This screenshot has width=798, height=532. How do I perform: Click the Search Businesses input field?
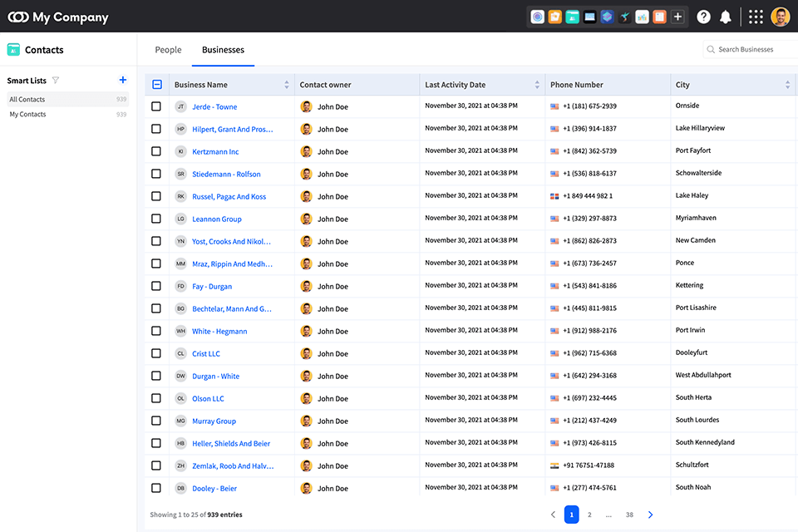(x=750, y=49)
